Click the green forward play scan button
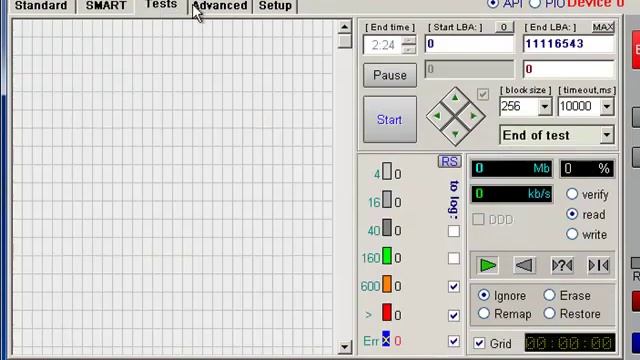 pos(487,265)
